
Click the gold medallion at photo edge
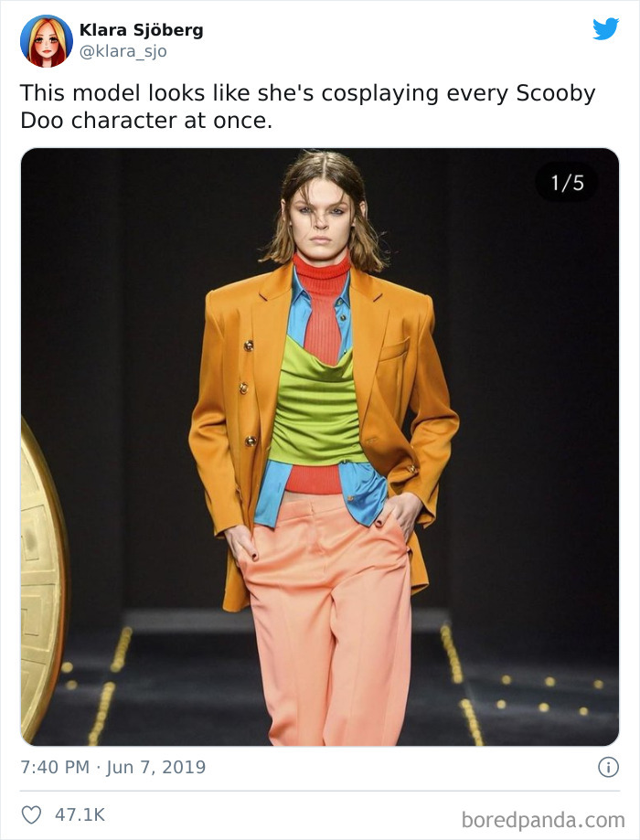coord(43,579)
